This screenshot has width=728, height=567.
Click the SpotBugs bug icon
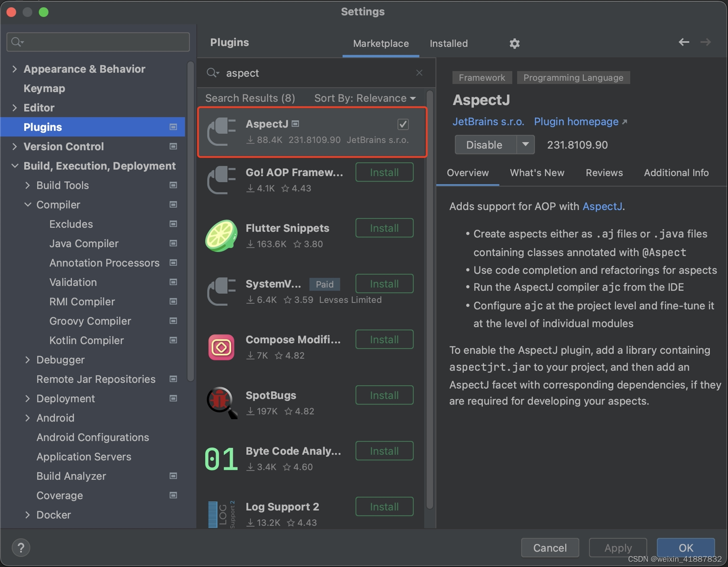222,403
